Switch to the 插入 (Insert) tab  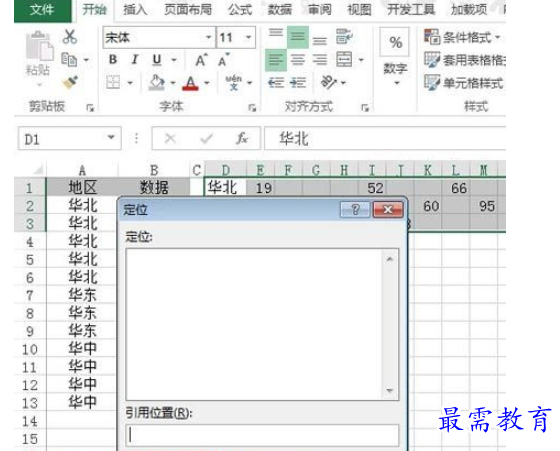click(x=135, y=10)
